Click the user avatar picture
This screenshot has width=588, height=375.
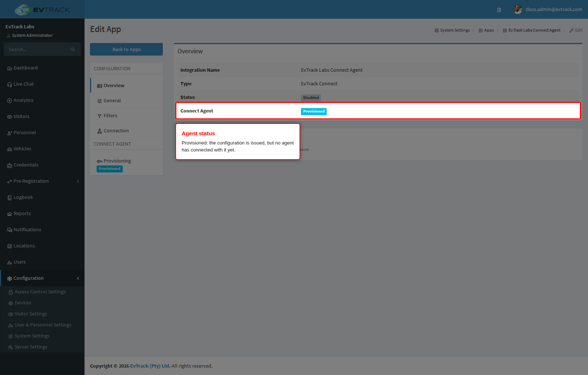(518, 10)
